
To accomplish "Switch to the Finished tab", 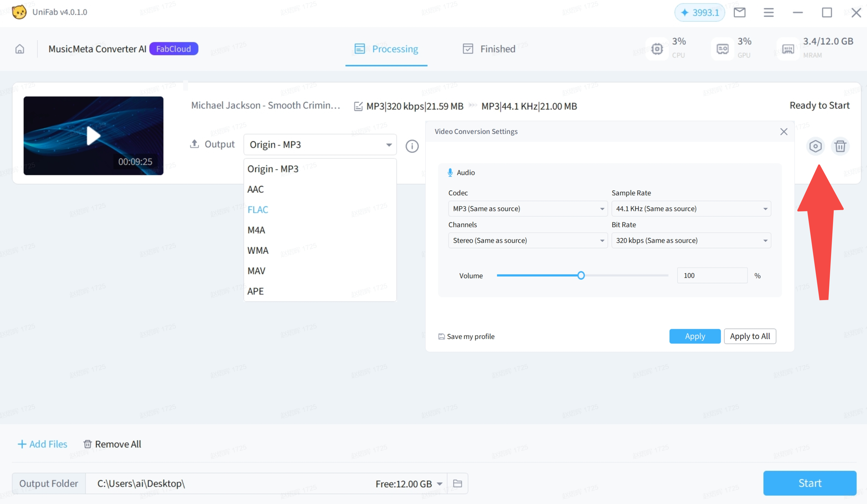I will [489, 49].
